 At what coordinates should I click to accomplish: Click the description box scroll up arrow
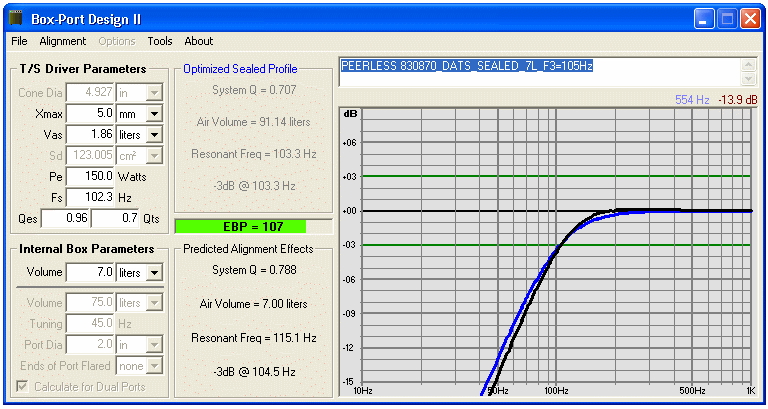[x=748, y=65]
